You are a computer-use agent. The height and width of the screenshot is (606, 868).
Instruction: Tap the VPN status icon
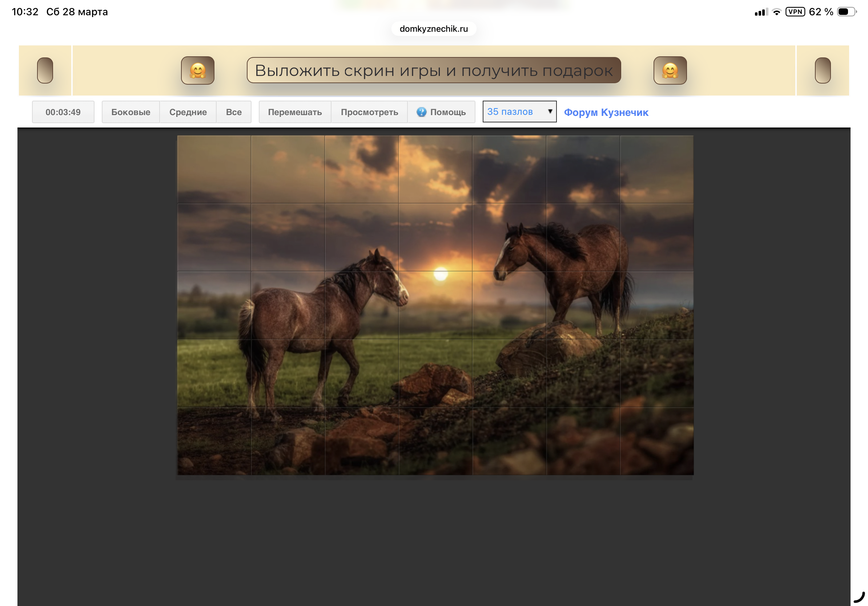pos(795,12)
